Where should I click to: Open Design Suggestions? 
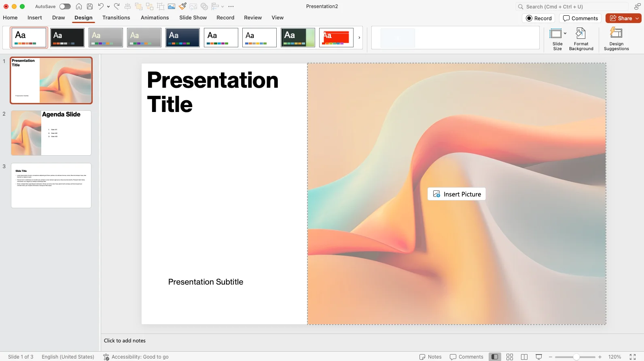click(616, 39)
